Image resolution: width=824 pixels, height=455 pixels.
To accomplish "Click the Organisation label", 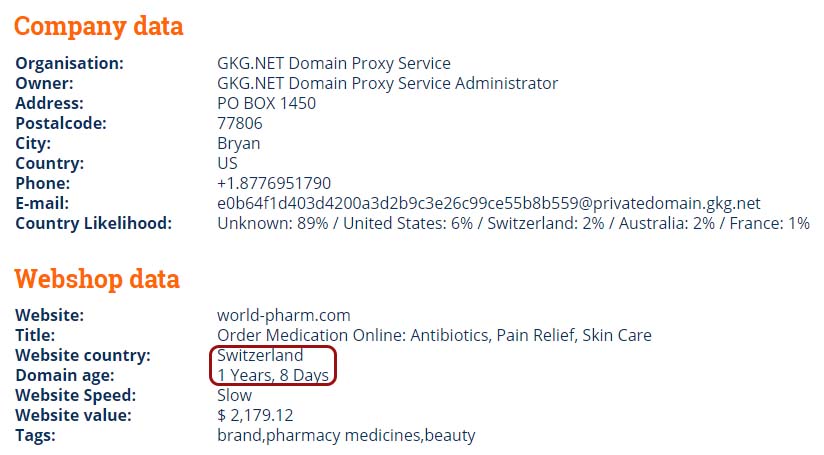I will (69, 64).
